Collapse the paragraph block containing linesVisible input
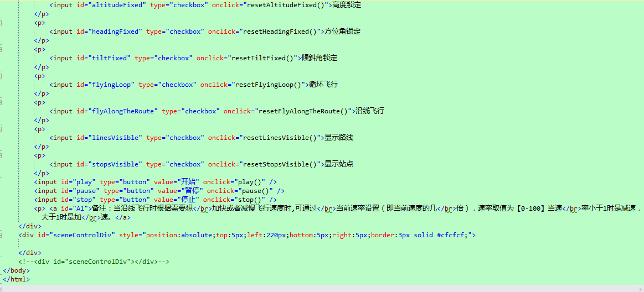Image resolution: width=644 pixels, height=292 pixels. (x=1, y=129)
